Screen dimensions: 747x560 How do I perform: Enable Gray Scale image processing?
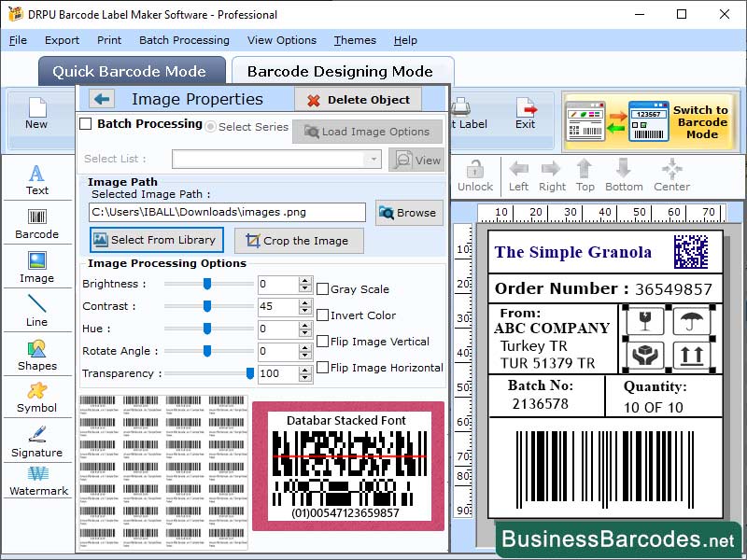(x=323, y=289)
